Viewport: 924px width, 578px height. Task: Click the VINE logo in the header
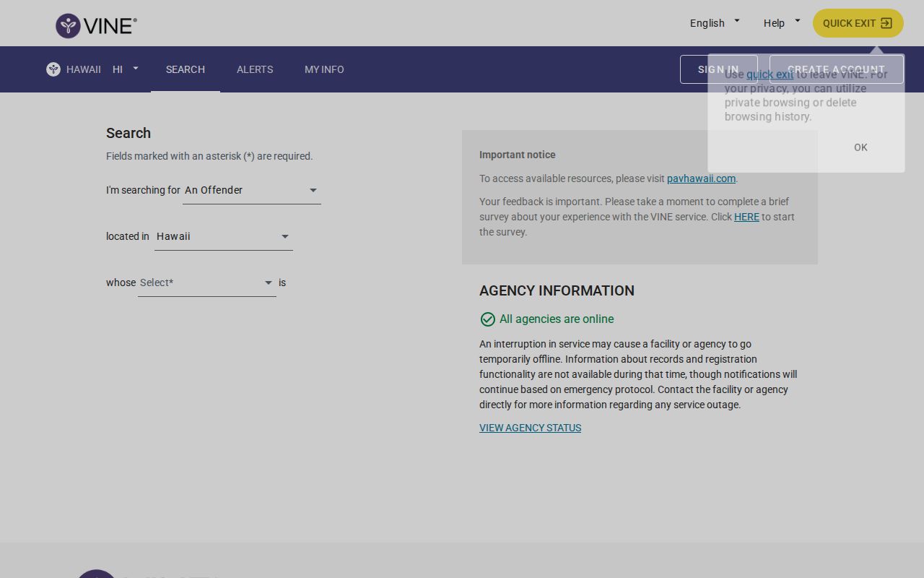click(96, 26)
